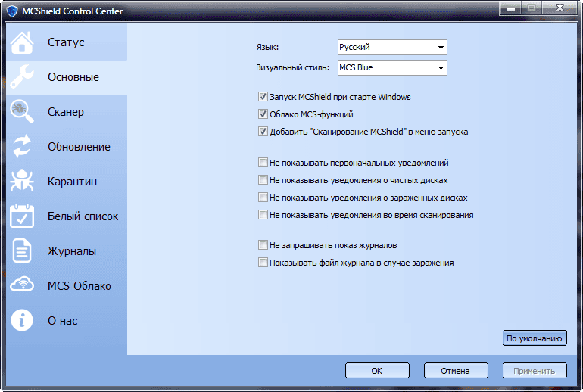The image size is (583, 392).
Task: Click the calendar check icon for Белый список
Action: tap(21, 216)
